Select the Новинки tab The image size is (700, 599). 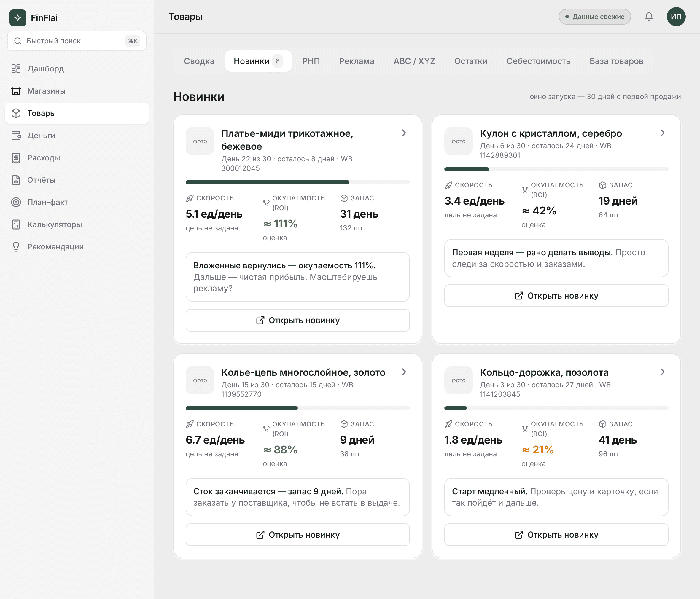[x=258, y=61]
